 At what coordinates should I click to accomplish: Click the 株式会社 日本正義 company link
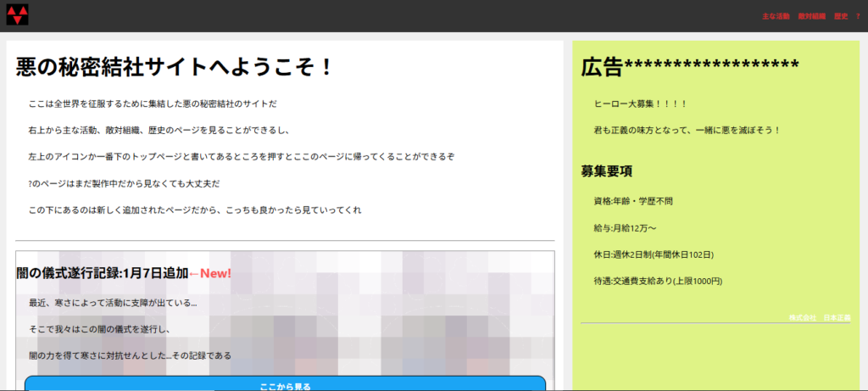point(818,317)
